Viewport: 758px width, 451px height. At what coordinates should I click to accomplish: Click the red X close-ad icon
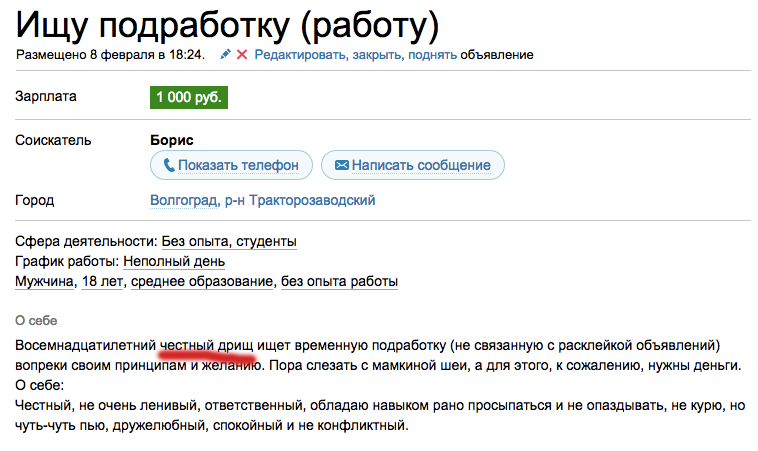point(242,55)
